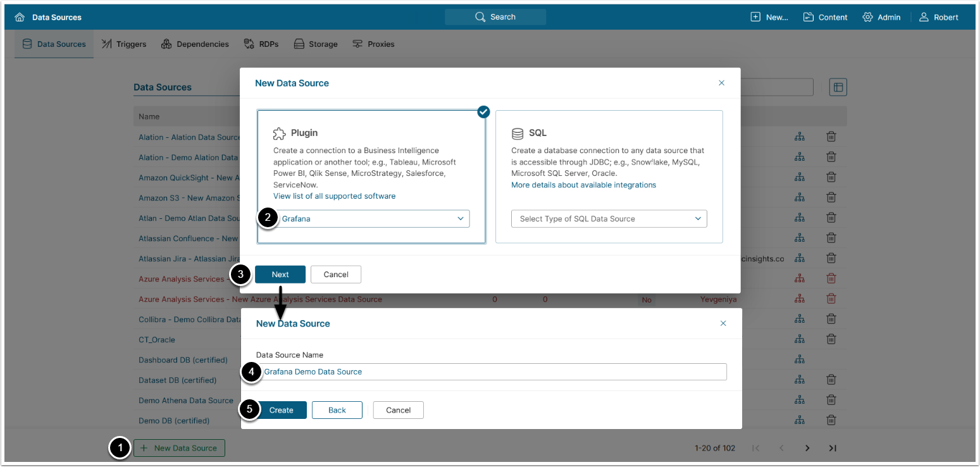Open Select Type of SQL Data Source dropdown
Image resolution: width=980 pixels, height=467 pixels.
[609, 219]
